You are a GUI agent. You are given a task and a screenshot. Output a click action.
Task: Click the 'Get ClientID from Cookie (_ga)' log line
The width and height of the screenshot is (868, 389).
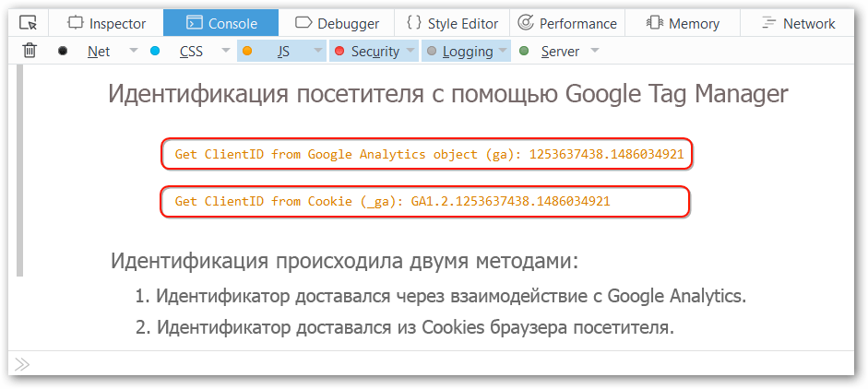[x=392, y=202]
